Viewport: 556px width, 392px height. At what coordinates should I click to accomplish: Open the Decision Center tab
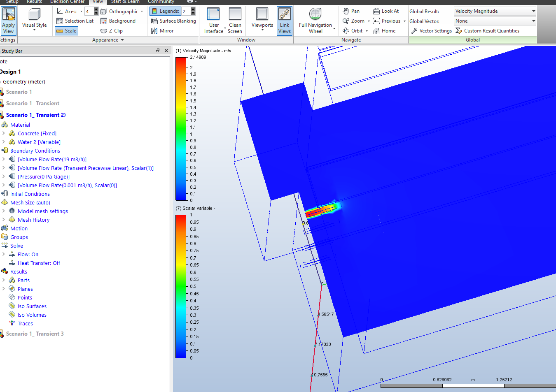click(x=67, y=2)
